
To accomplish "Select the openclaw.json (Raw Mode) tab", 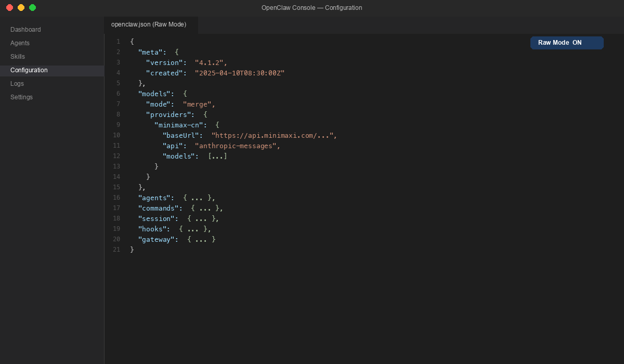I will 151,24.
